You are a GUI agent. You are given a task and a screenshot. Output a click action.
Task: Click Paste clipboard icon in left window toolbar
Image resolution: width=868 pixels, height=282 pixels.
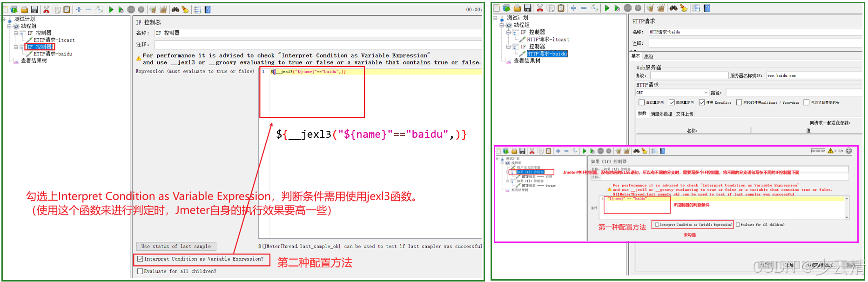pyautogui.click(x=67, y=9)
